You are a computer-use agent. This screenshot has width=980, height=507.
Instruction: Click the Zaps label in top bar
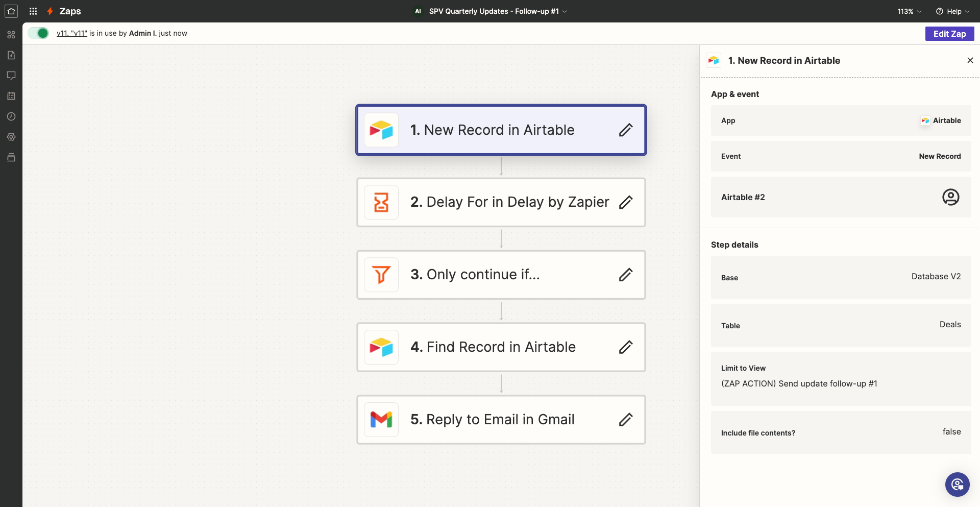[70, 11]
